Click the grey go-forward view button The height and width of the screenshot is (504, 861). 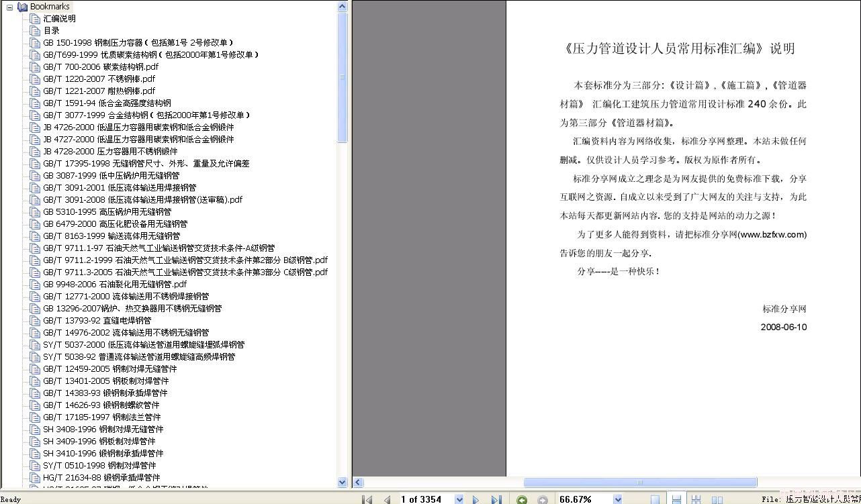click(542, 499)
